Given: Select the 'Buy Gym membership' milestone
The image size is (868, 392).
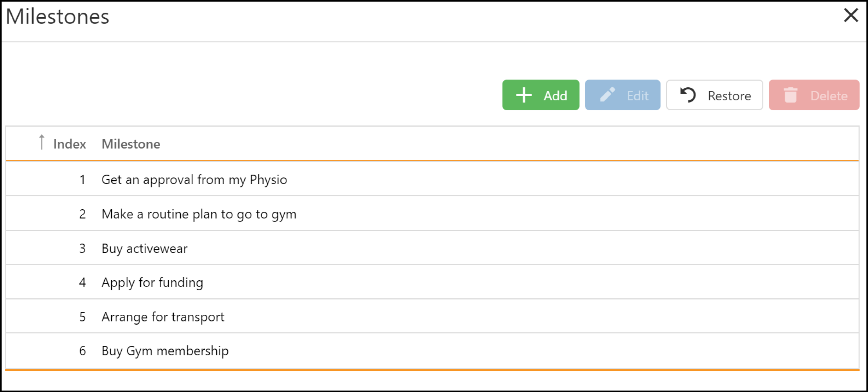Looking at the screenshot, I should pyautogui.click(x=432, y=350).
